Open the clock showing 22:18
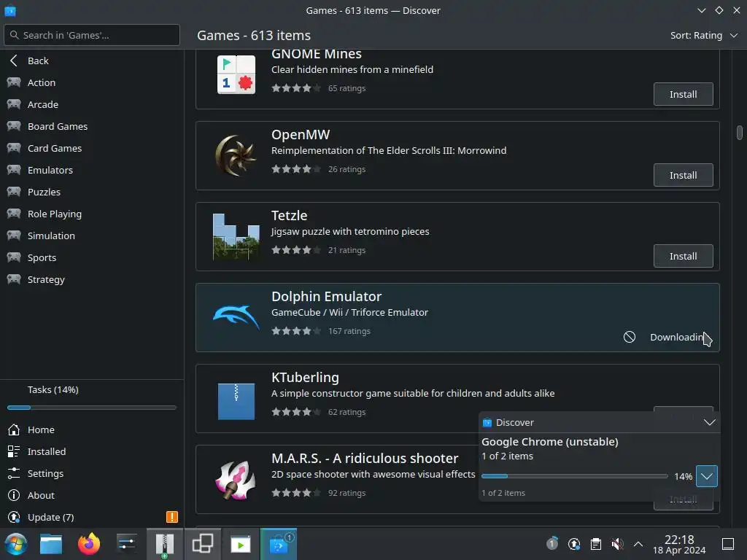Image resolution: width=747 pixels, height=560 pixels. click(679, 544)
